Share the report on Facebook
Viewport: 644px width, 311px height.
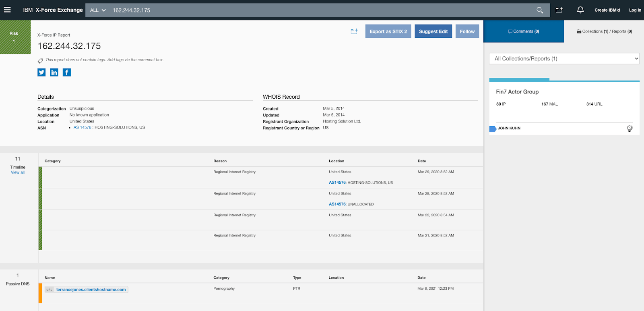tap(67, 72)
